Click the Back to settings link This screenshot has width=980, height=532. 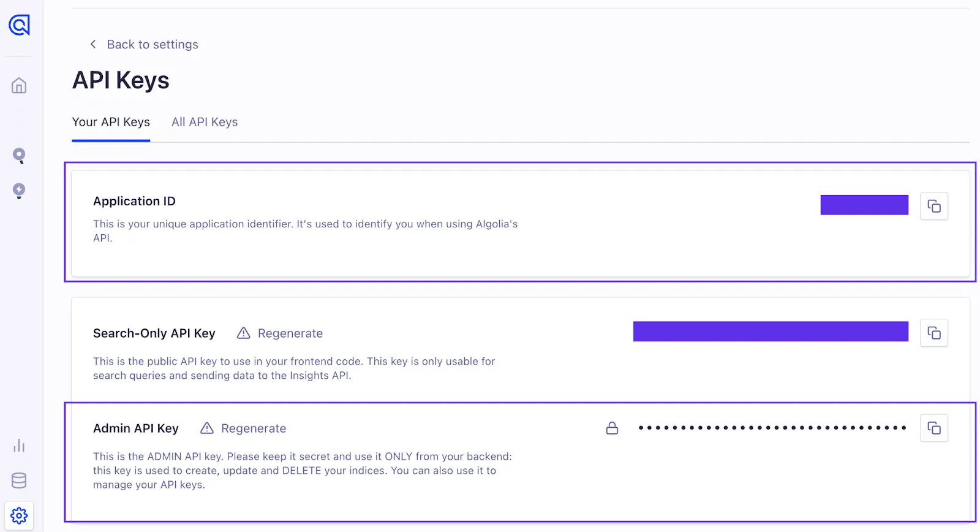(x=144, y=44)
